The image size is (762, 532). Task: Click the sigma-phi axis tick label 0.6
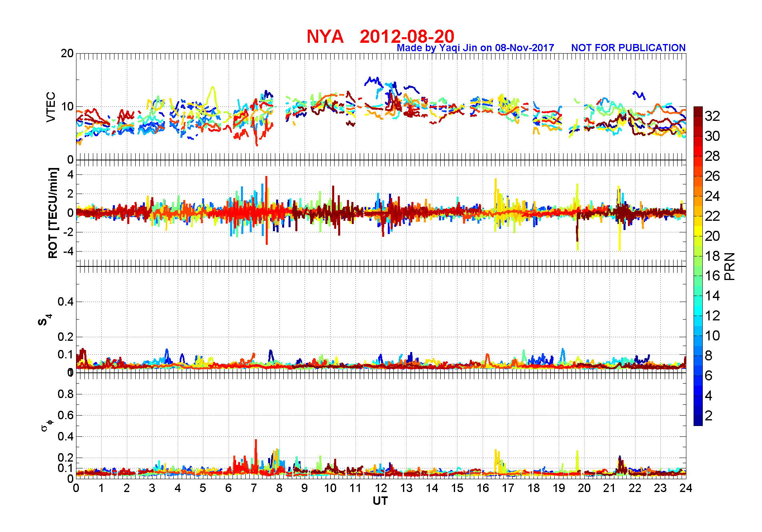[x=66, y=415]
